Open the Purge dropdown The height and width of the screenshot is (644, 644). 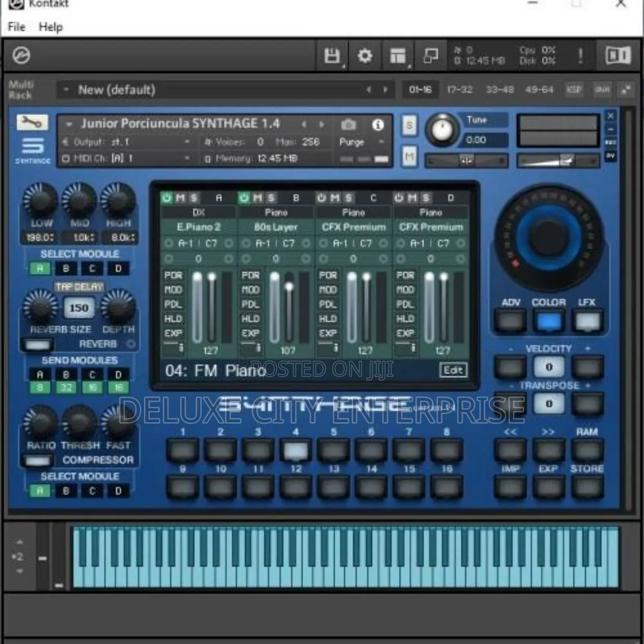[361, 142]
